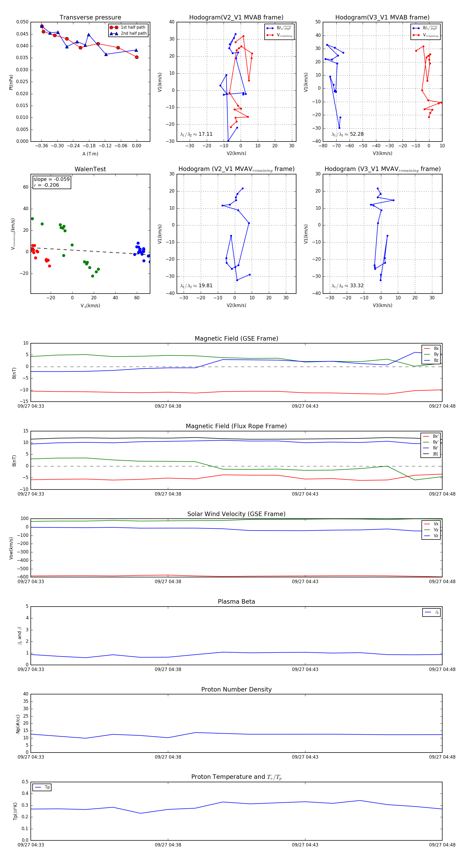Select the '1st half path' legend entry
This screenshot has height=868, width=473.
point(128,27)
